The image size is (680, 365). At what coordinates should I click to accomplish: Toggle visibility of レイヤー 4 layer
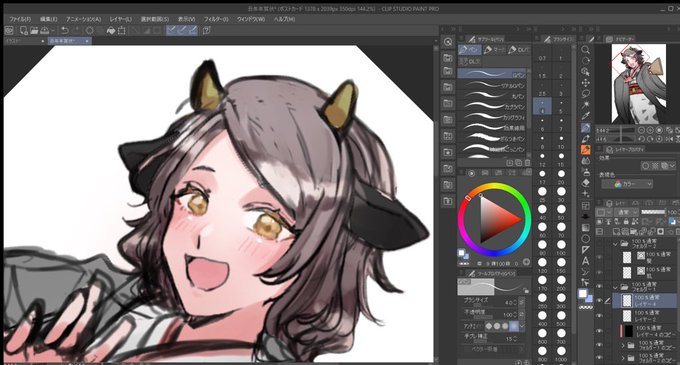(599, 300)
